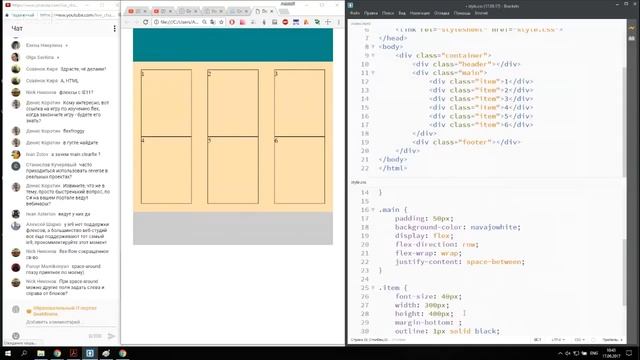Click the chat message 'flexfroggy'
The image size is (640, 360).
pyautogui.click(x=74, y=131)
